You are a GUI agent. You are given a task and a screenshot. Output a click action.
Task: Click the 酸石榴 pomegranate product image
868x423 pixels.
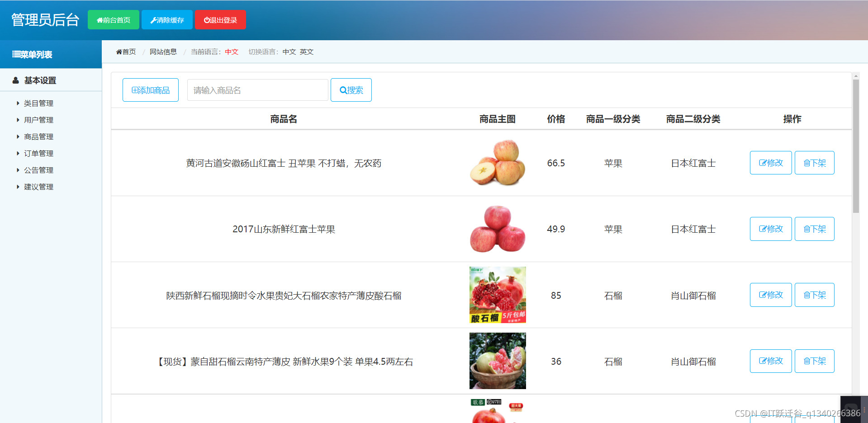(498, 295)
